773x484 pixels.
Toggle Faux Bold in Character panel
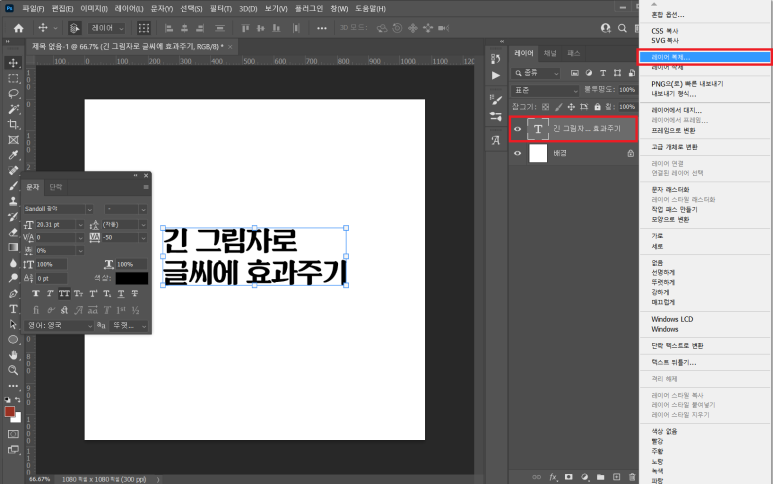(35, 294)
